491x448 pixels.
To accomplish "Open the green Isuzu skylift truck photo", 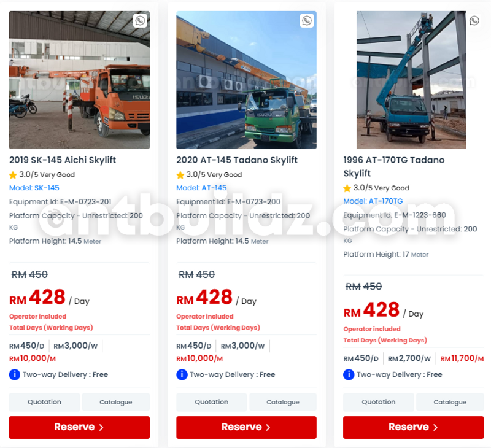I will click(x=247, y=80).
